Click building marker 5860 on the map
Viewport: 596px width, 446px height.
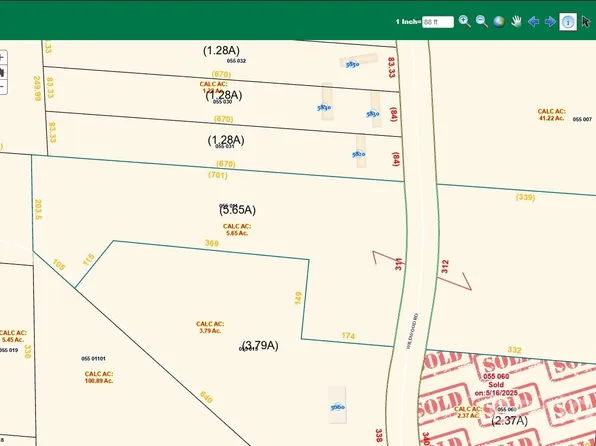click(338, 407)
